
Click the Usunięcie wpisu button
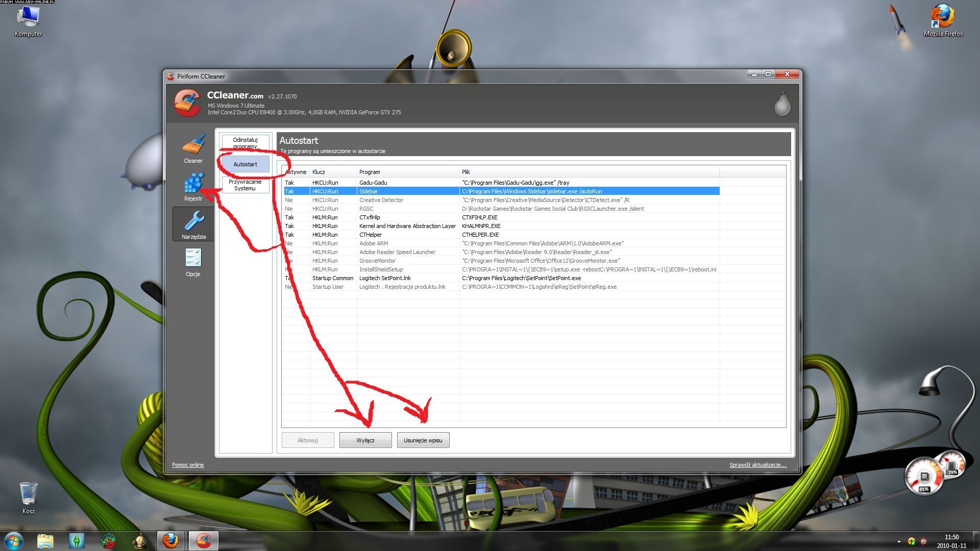click(423, 440)
